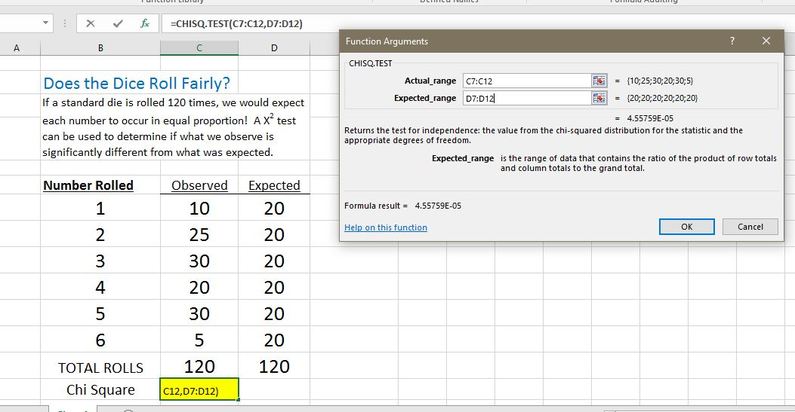Image resolution: width=795 pixels, height=412 pixels.
Task: Select column C header
Action: coord(199,48)
